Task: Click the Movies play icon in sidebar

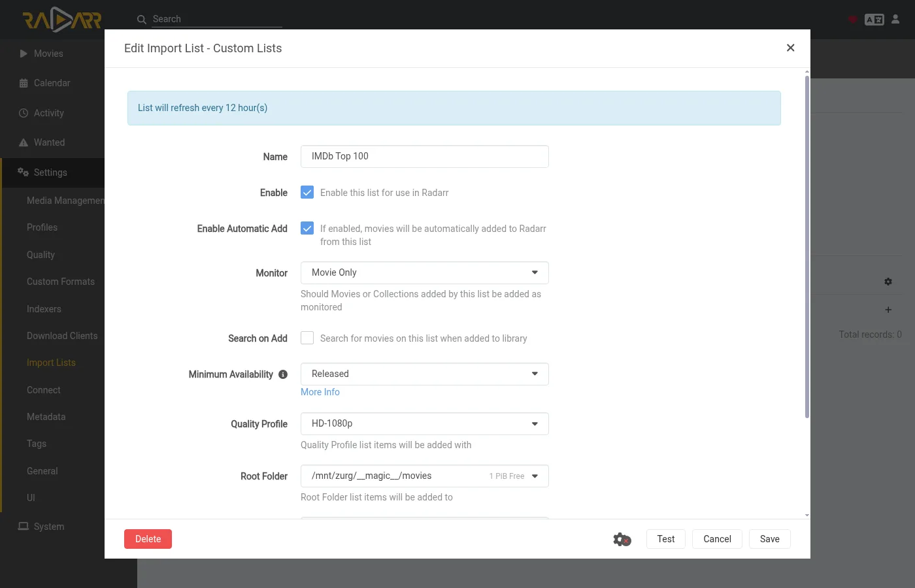Action: (x=24, y=54)
